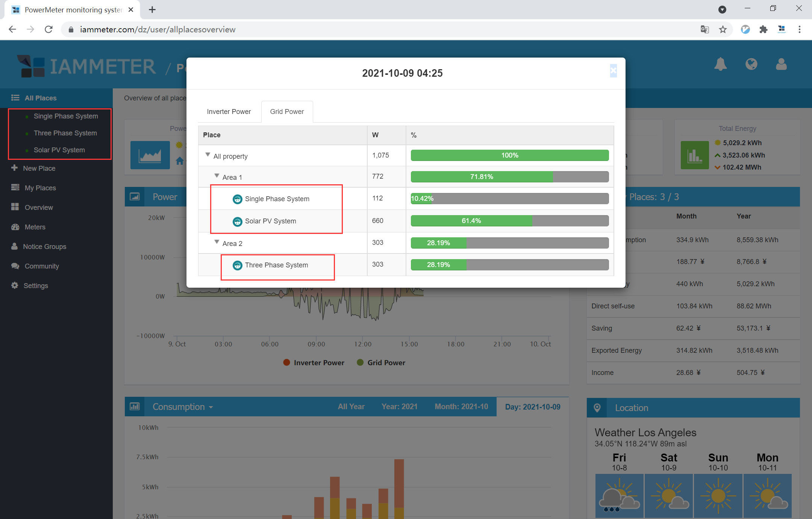Open the user account icon
This screenshot has width=812, height=519.
click(x=781, y=64)
